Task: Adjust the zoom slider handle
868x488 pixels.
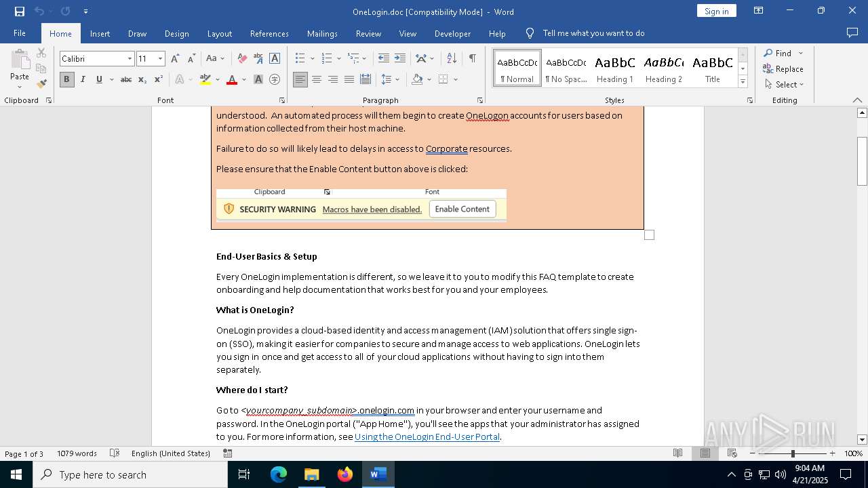Action: pyautogui.click(x=792, y=453)
